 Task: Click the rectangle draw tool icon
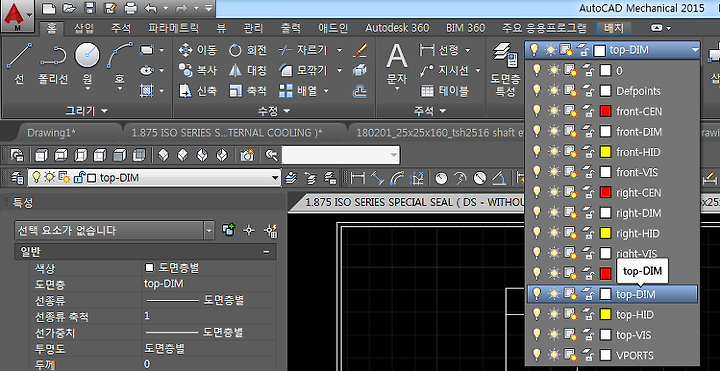tap(146, 50)
